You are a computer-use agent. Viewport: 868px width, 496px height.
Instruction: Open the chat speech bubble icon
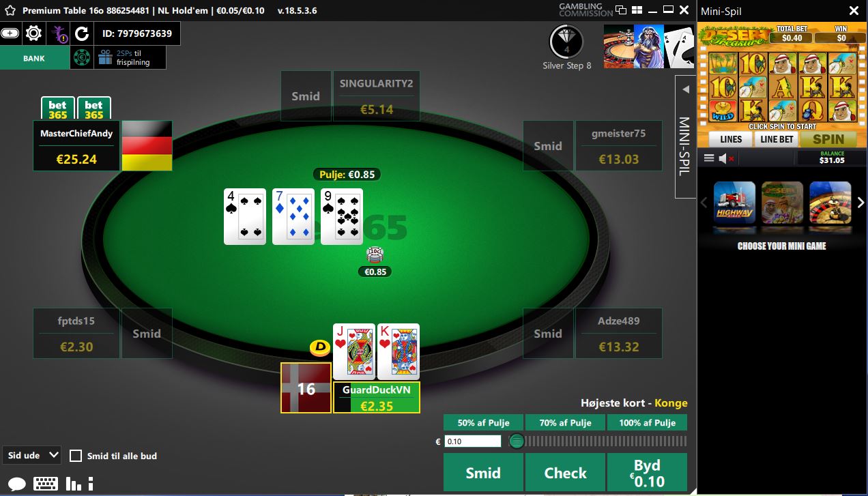coord(17,484)
